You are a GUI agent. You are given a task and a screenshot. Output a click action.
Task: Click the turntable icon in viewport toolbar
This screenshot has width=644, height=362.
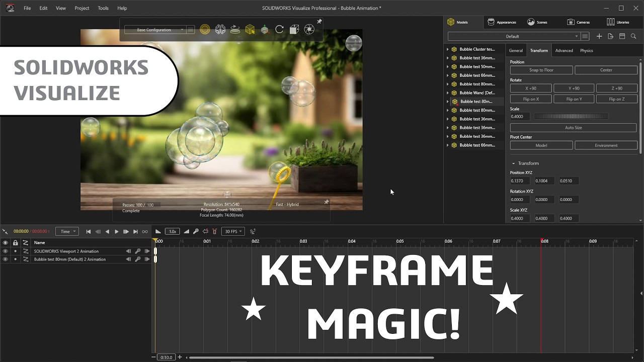point(235,30)
